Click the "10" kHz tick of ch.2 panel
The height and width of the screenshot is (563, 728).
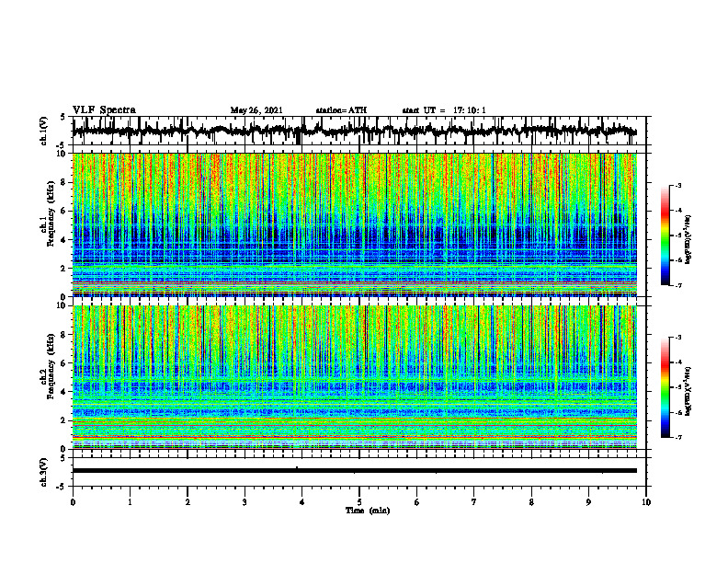coord(62,306)
